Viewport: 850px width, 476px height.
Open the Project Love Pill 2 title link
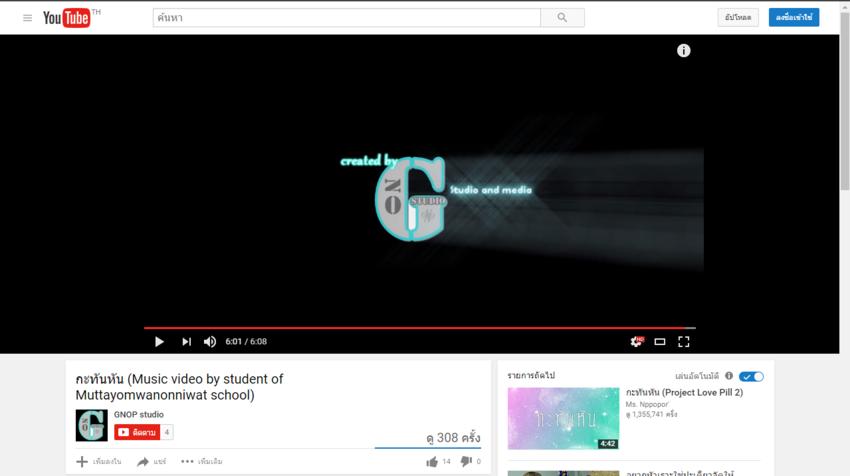[x=684, y=393]
